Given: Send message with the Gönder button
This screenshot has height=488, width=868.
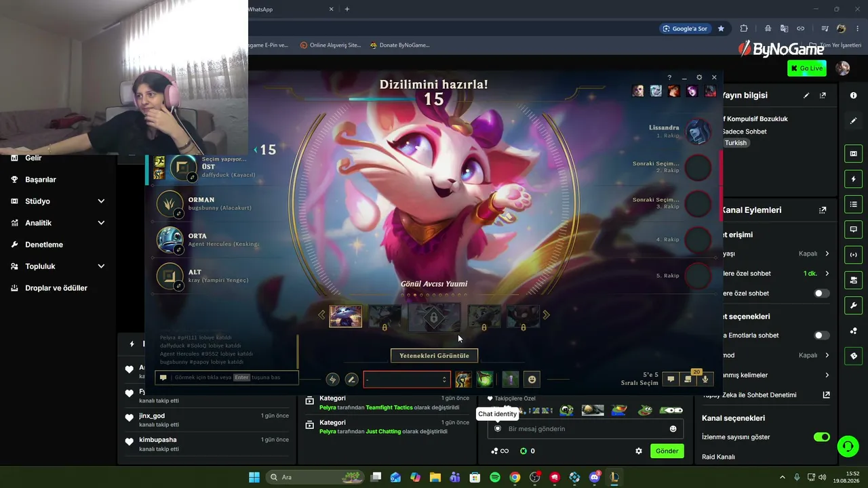Looking at the screenshot, I should [x=667, y=451].
